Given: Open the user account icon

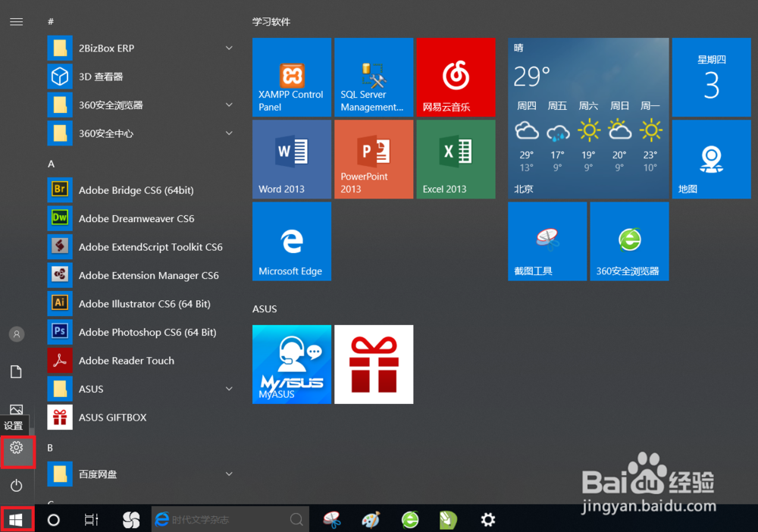Looking at the screenshot, I should pos(17,334).
